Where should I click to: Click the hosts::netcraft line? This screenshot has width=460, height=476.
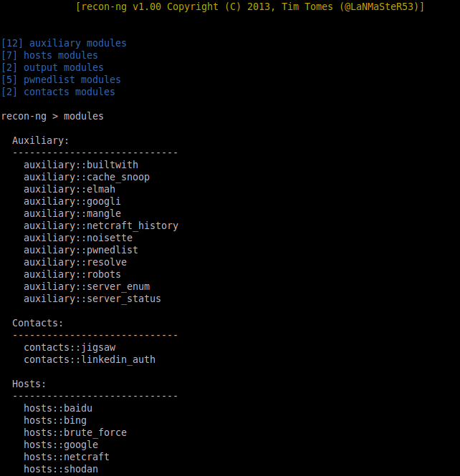click(67, 457)
